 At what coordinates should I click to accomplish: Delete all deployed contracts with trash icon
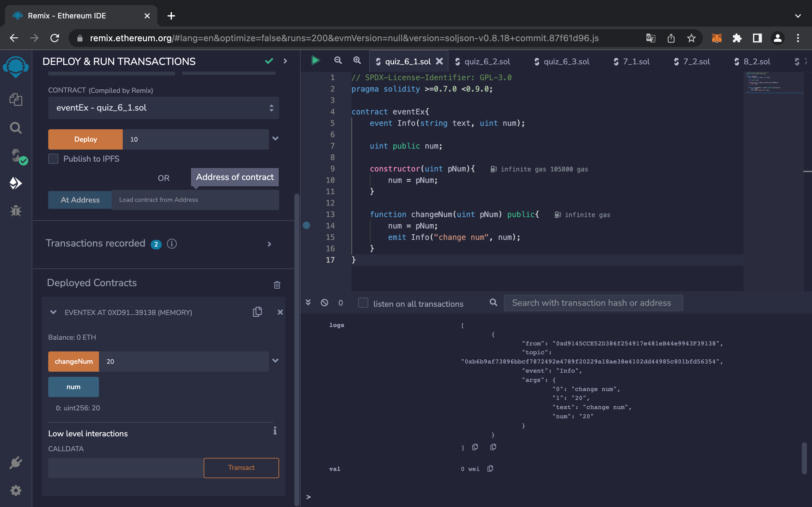click(x=277, y=285)
